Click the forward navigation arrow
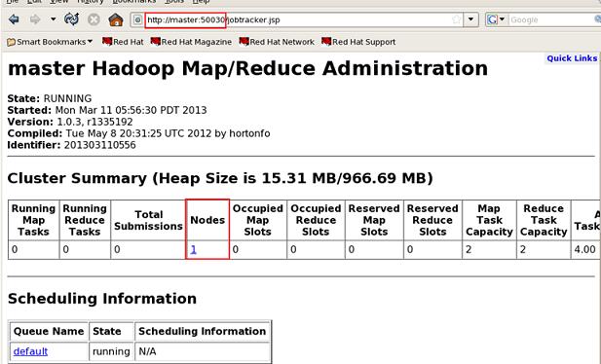The width and height of the screenshot is (601, 364). (x=35, y=19)
